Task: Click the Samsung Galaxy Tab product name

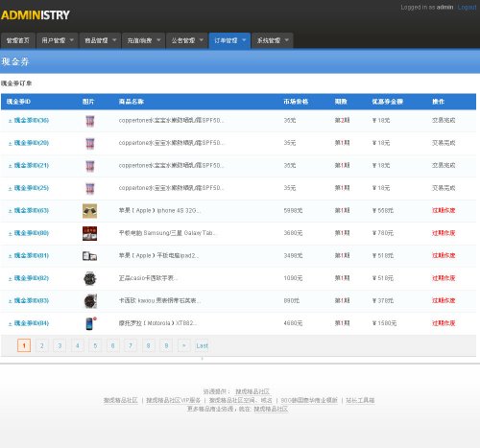Action: 168,233
